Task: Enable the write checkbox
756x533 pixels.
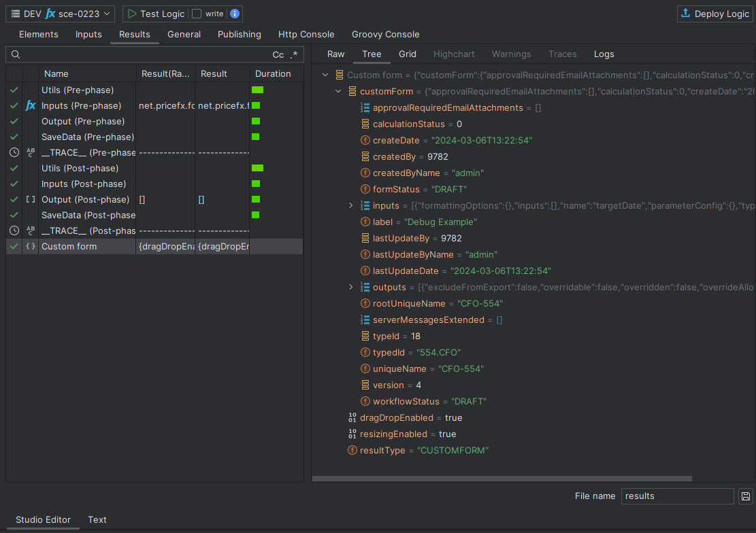Action: click(x=196, y=14)
